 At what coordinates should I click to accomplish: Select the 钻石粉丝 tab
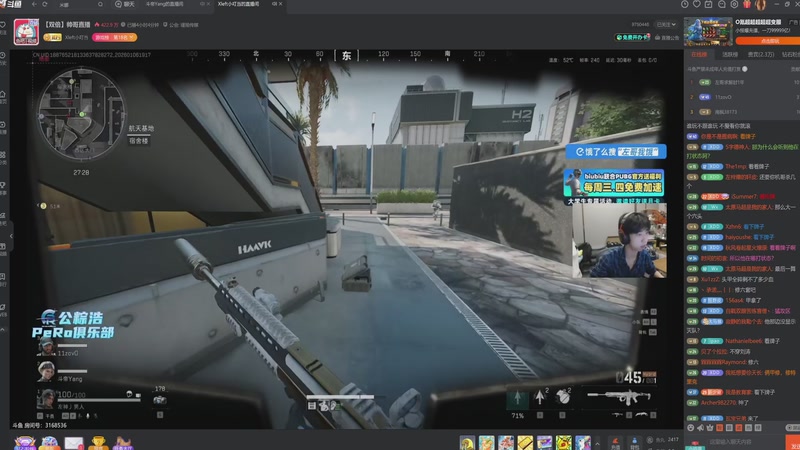pyautogui.click(x=790, y=55)
